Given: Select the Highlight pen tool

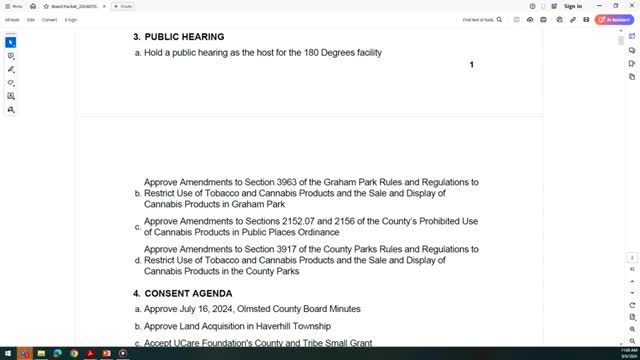Looking at the screenshot, I should click(x=11, y=69).
